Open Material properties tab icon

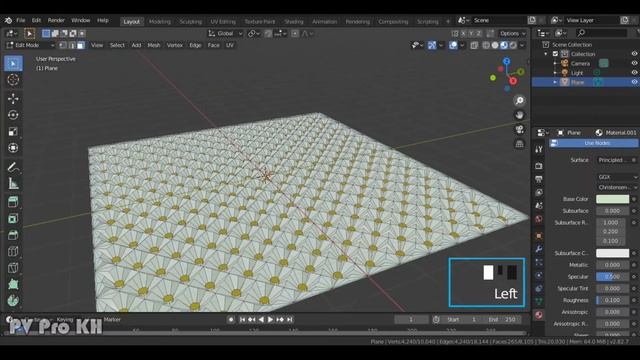[x=539, y=315]
